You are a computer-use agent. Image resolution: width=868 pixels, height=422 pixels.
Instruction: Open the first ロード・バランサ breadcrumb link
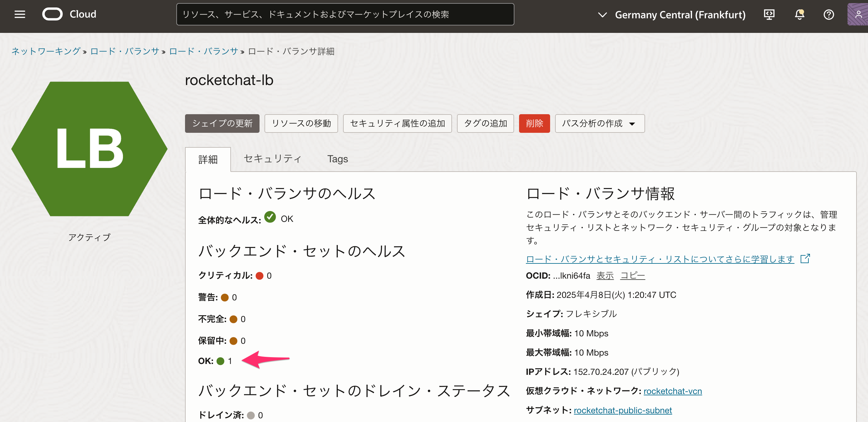pyautogui.click(x=125, y=51)
